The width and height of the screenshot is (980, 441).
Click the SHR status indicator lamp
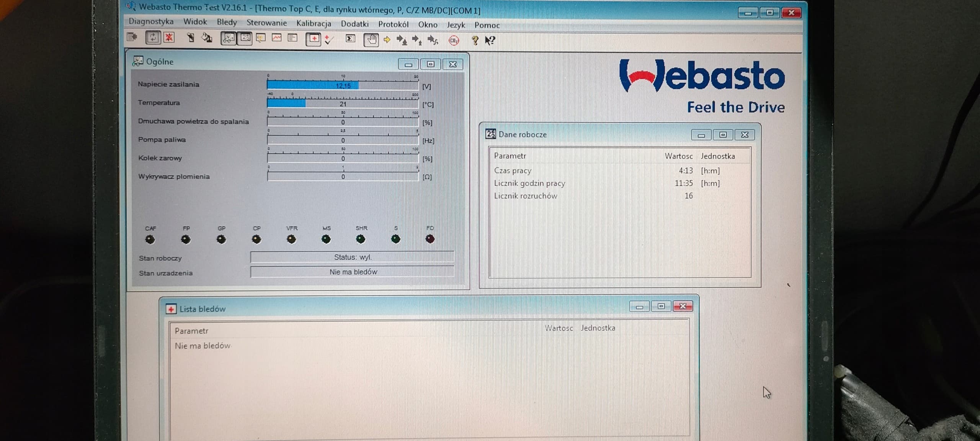(361, 239)
